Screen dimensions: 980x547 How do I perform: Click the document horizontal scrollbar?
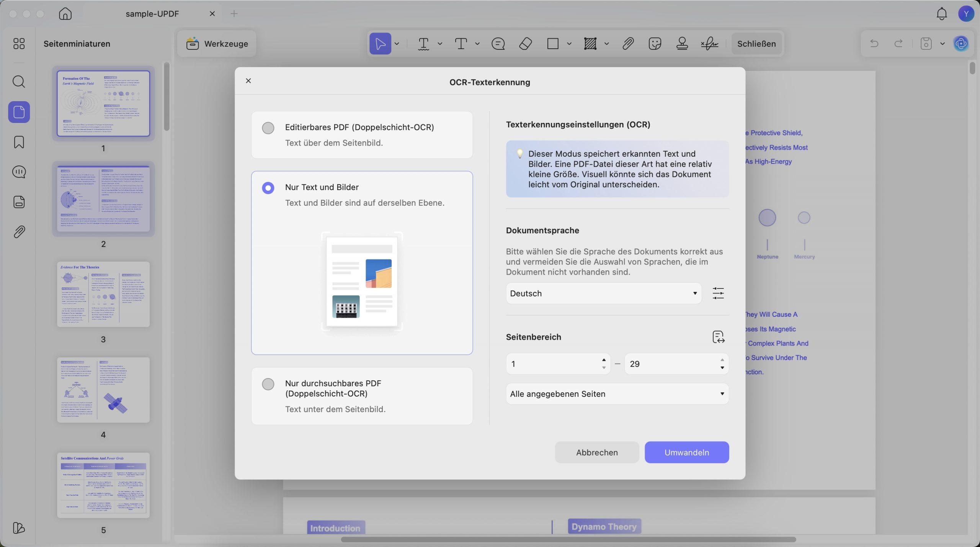pos(568,539)
